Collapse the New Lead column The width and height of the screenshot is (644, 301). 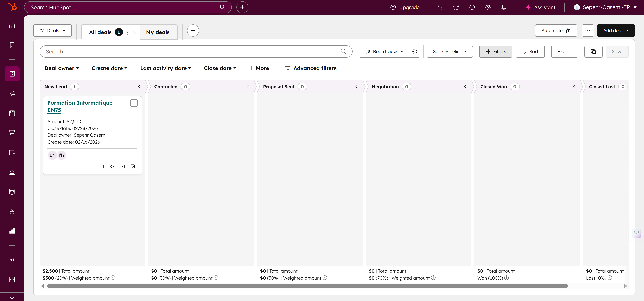pyautogui.click(x=139, y=87)
